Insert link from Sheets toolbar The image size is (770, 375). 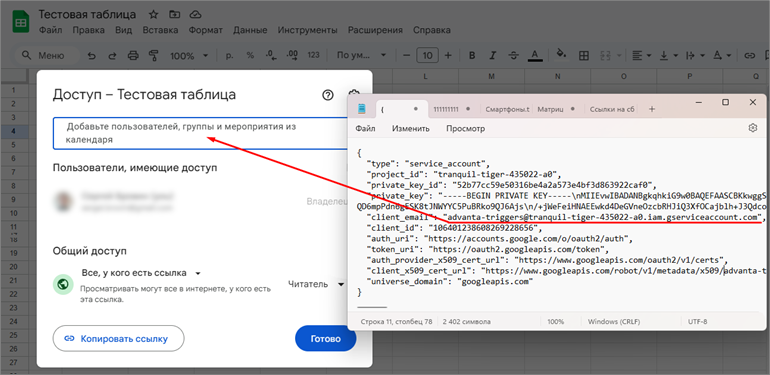pyautogui.click(x=749, y=55)
